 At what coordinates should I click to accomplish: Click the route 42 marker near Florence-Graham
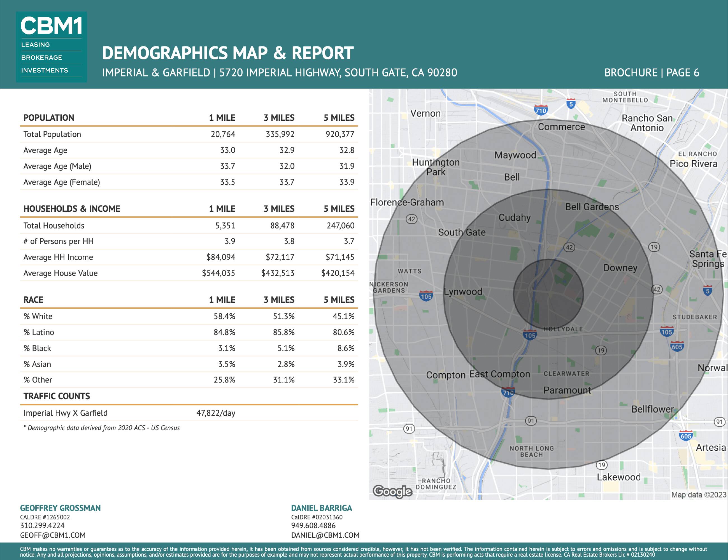pos(412,219)
